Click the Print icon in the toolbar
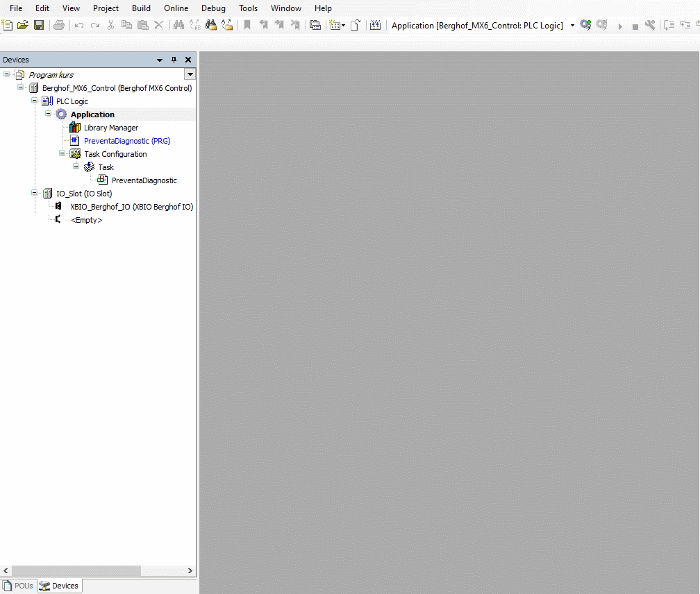This screenshot has height=594, width=700. [59, 26]
